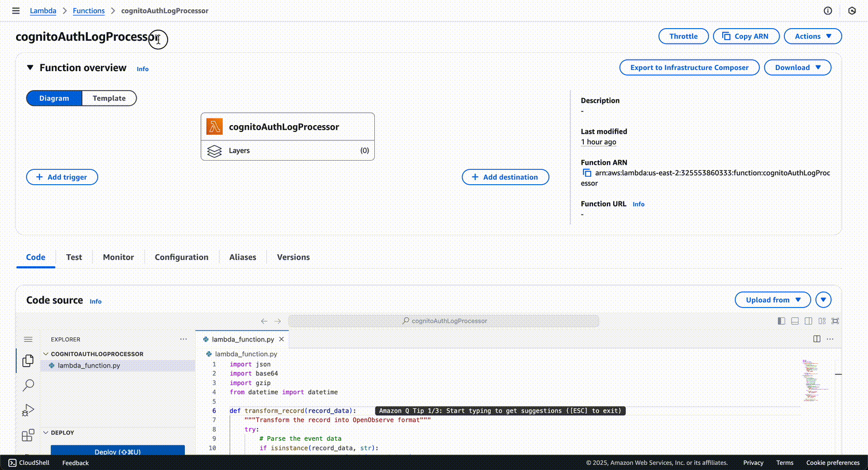Toggle the primary side bar visibility
This screenshot has width=868, height=470.
click(x=781, y=321)
